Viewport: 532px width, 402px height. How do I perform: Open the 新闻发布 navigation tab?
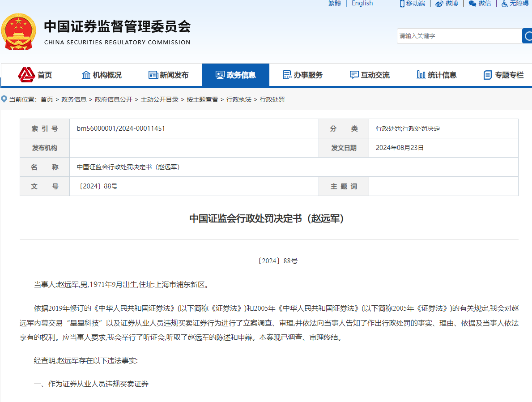pyautogui.click(x=169, y=75)
